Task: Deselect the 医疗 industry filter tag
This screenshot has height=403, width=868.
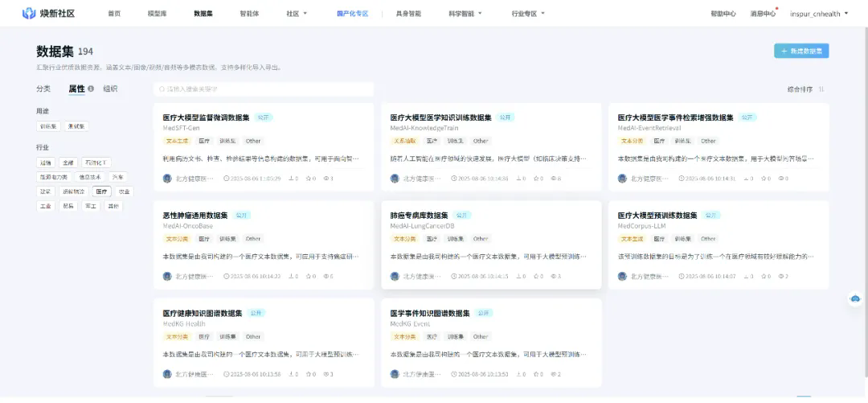Action: tap(102, 191)
